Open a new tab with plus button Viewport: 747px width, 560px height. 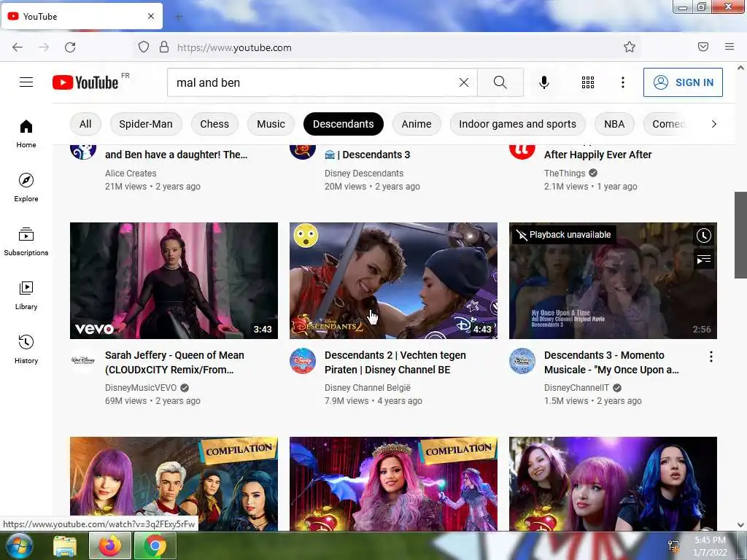(x=179, y=17)
